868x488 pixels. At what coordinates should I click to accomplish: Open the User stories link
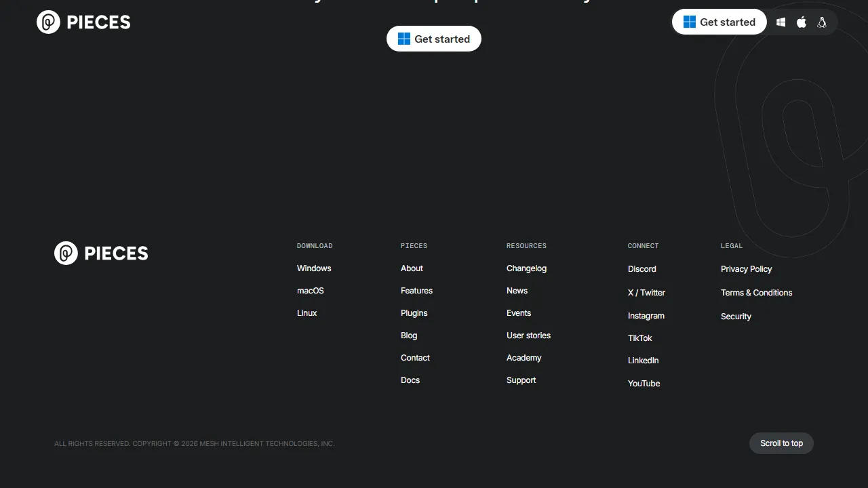click(x=528, y=335)
